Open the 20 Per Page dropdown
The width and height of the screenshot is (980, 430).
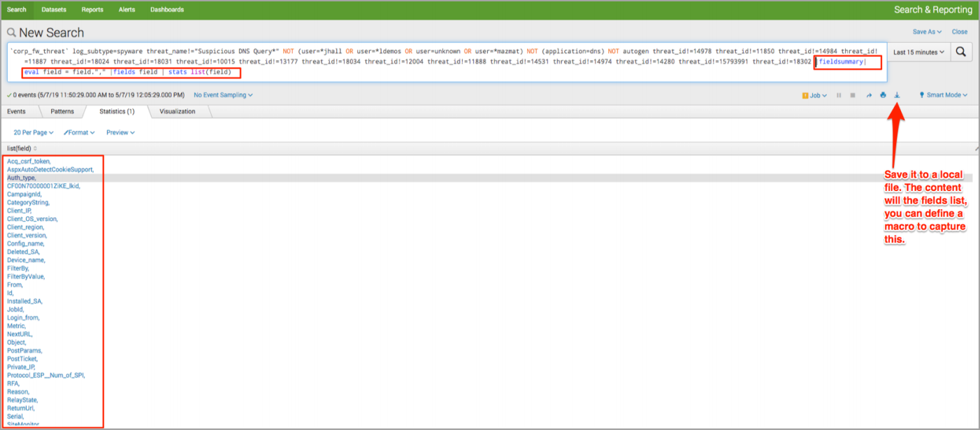pos(34,132)
